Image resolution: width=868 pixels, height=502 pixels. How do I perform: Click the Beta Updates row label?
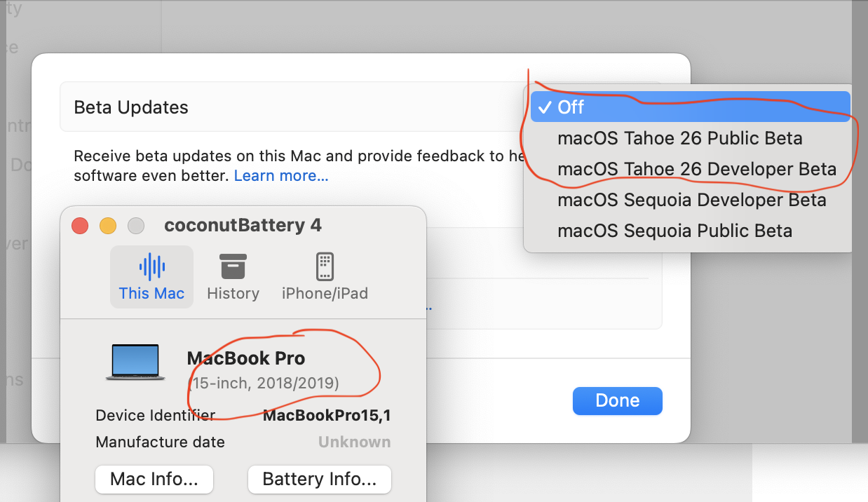[131, 107]
